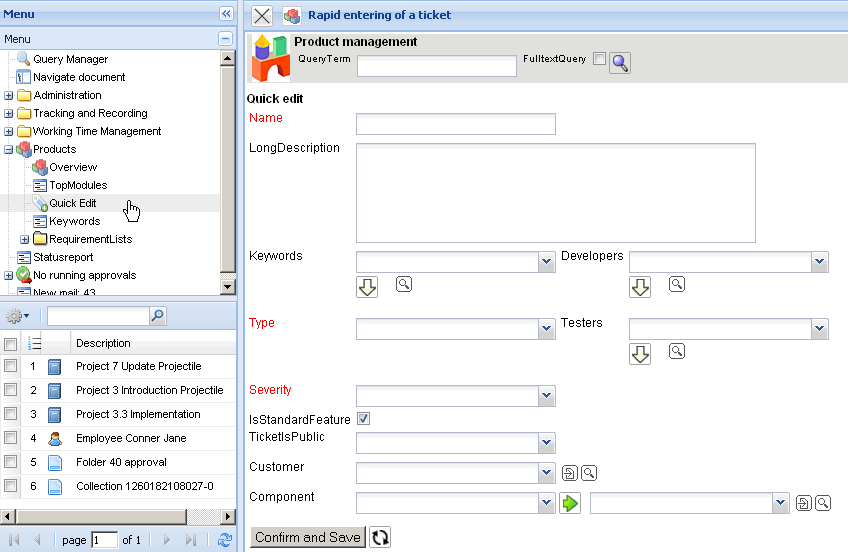848x552 pixels.
Task: Click the add-down arrow under Testers
Action: click(640, 354)
